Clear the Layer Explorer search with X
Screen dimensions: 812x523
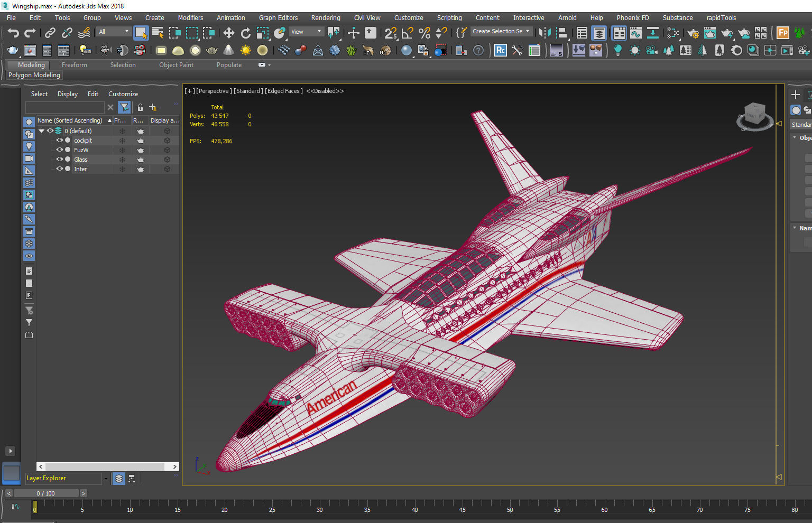(110, 107)
